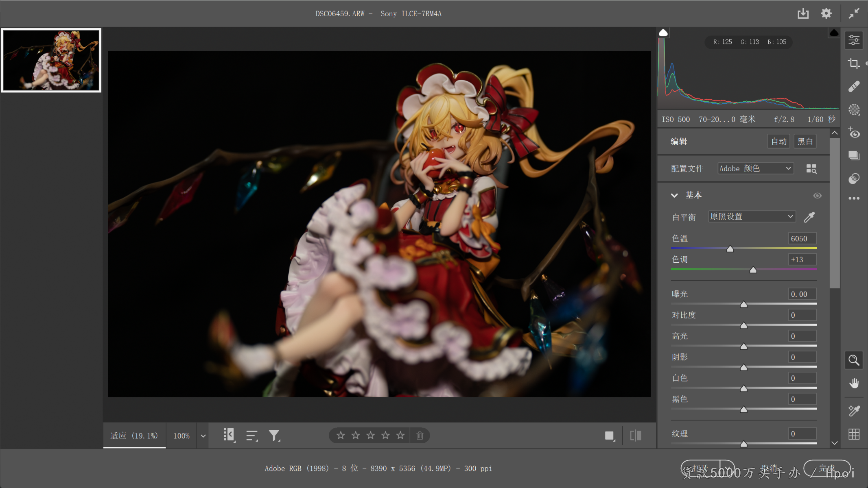Select the Healing brush tool
Image resolution: width=868 pixels, height=488 pixels.
854,86
